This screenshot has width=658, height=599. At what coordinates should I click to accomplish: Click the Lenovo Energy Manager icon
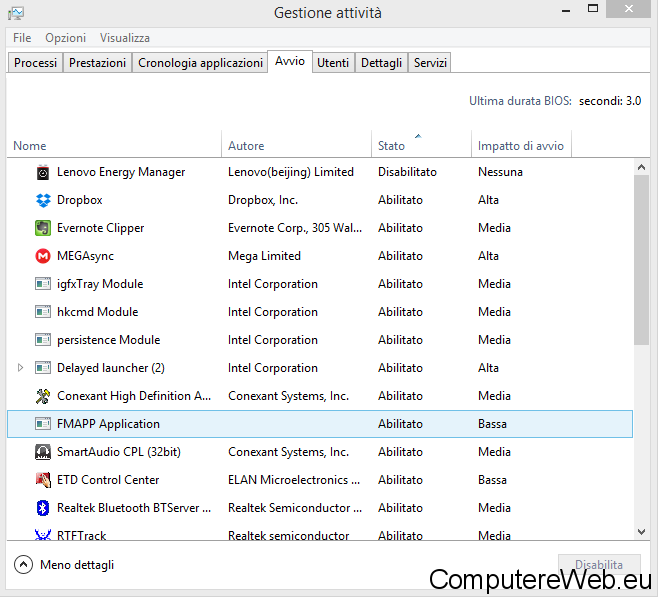coord(43,173)
